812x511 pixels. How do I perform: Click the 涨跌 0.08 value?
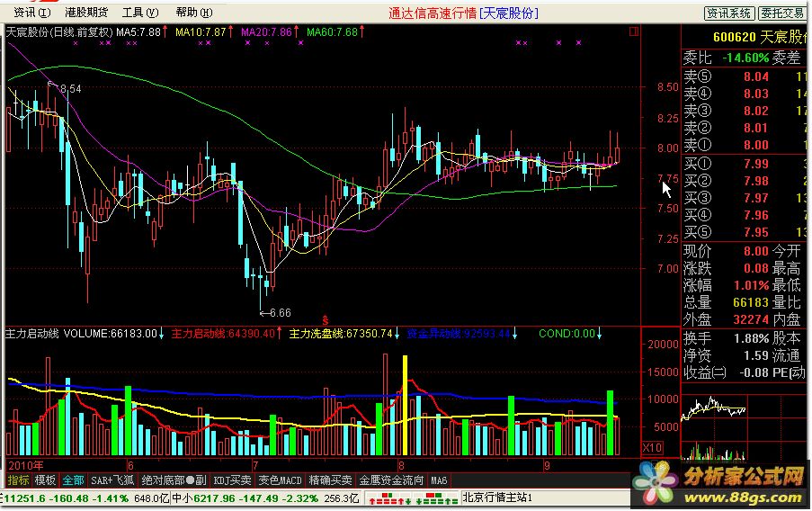click(756, 268)
